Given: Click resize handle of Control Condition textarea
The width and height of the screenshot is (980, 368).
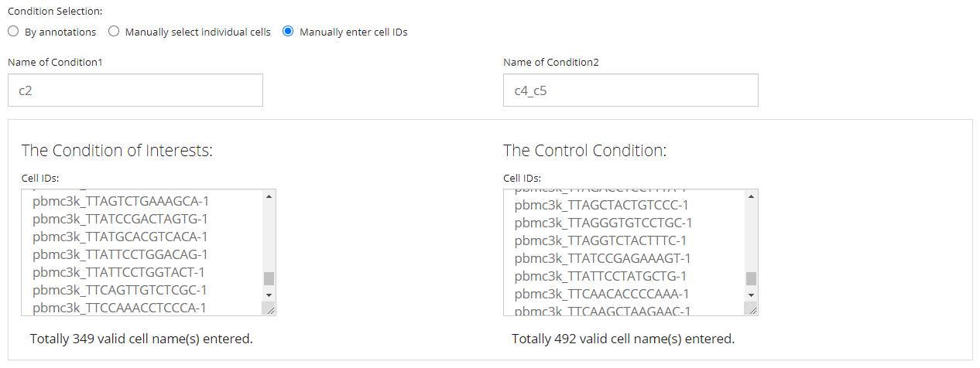Looking at the screenshot, I should coord(751,308).
